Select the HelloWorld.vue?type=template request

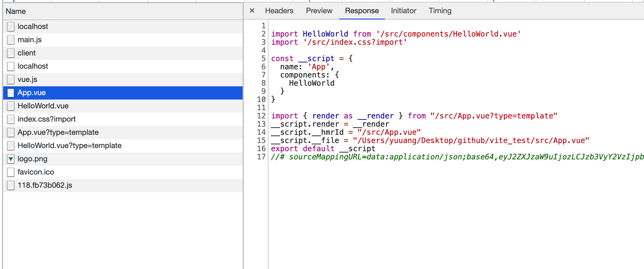[x=69, y=146]
